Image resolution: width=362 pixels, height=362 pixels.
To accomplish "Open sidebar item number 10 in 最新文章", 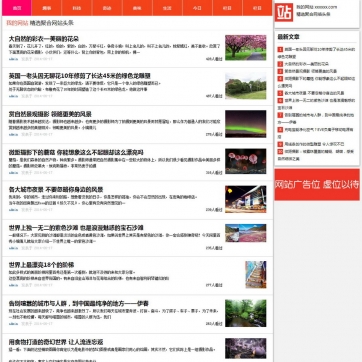I will pos(317,155).
